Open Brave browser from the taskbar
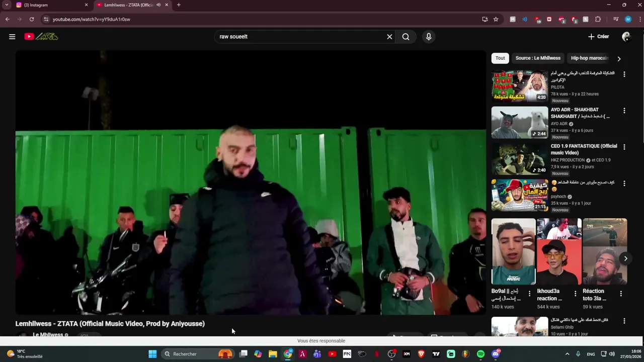 coord(421,354)
